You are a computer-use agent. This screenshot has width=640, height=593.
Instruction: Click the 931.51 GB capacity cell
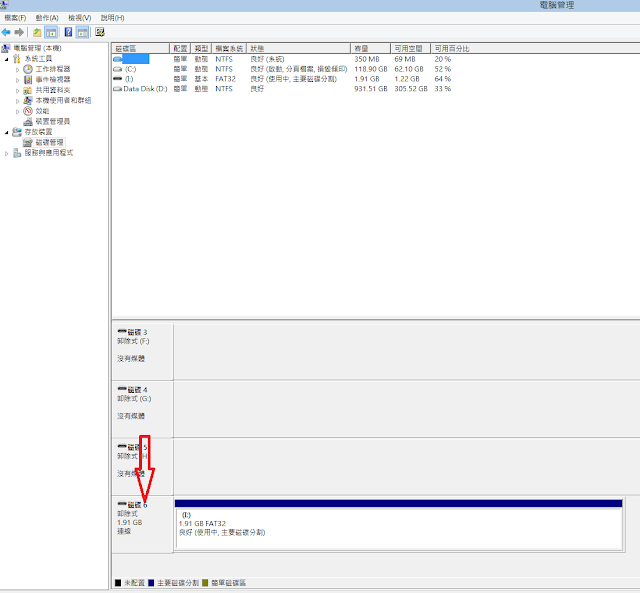coord(371,89)
